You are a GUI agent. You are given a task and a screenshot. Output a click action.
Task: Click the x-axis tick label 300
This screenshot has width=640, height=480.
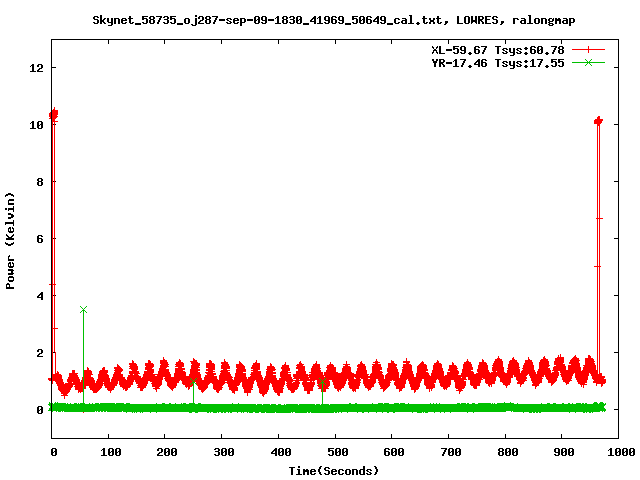[224, 452]
